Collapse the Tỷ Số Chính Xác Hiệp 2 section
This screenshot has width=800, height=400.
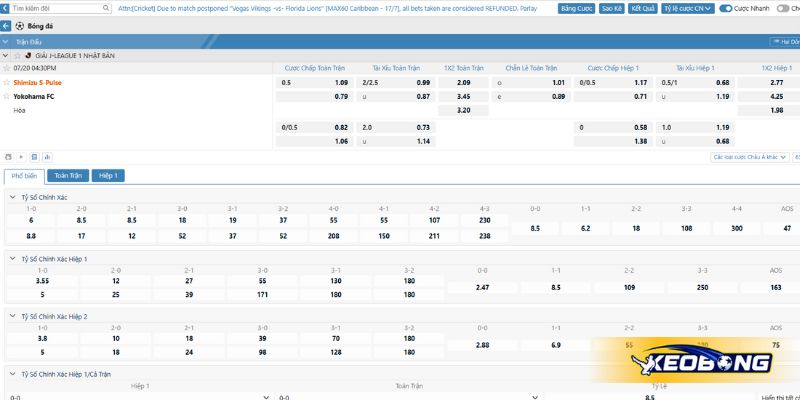point(12,316)
